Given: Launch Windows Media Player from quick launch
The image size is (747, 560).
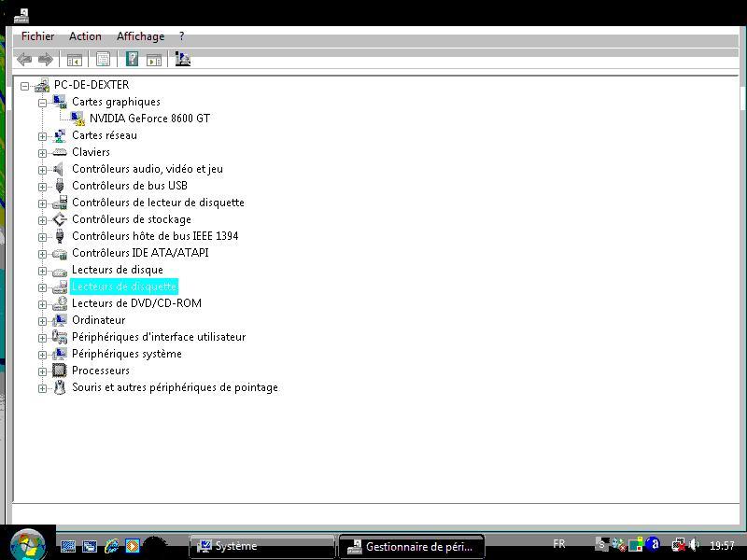Looking at the screenshot, I should click(x=133, y=546).
